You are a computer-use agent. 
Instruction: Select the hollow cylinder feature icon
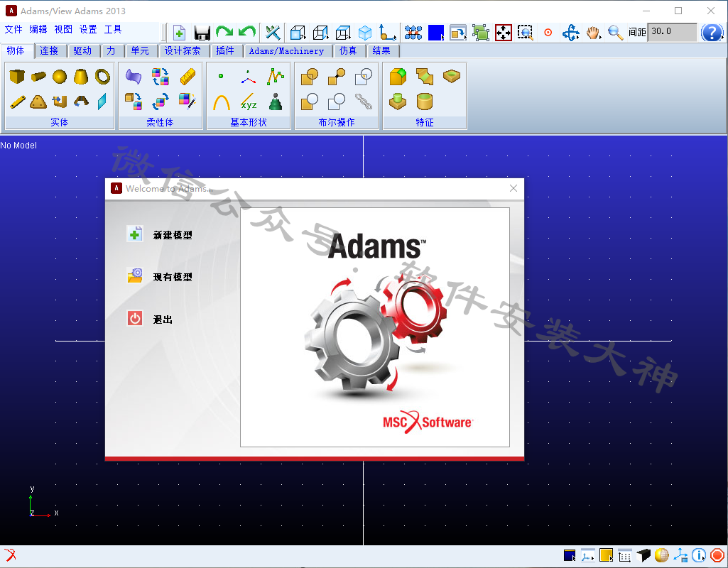tap(424, 102)
